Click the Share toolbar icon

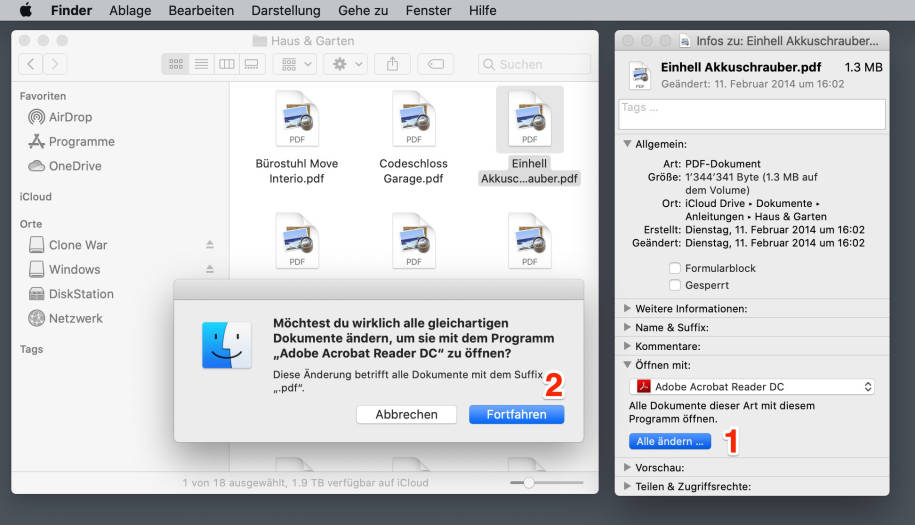pos(393,64)
